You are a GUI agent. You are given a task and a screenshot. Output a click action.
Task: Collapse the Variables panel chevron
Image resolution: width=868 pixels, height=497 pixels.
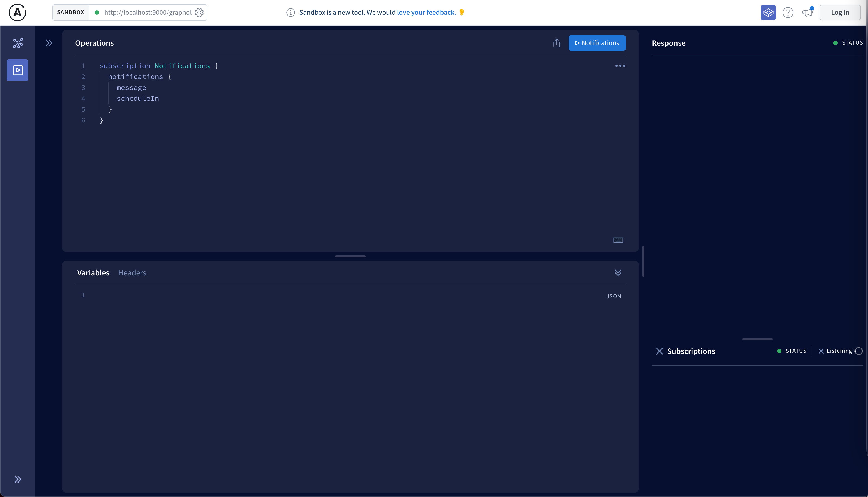coord(618,272)
